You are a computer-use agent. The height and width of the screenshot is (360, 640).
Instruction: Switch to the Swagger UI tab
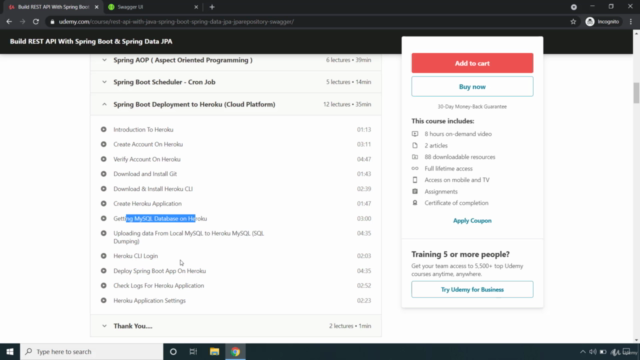pos(153,7)
